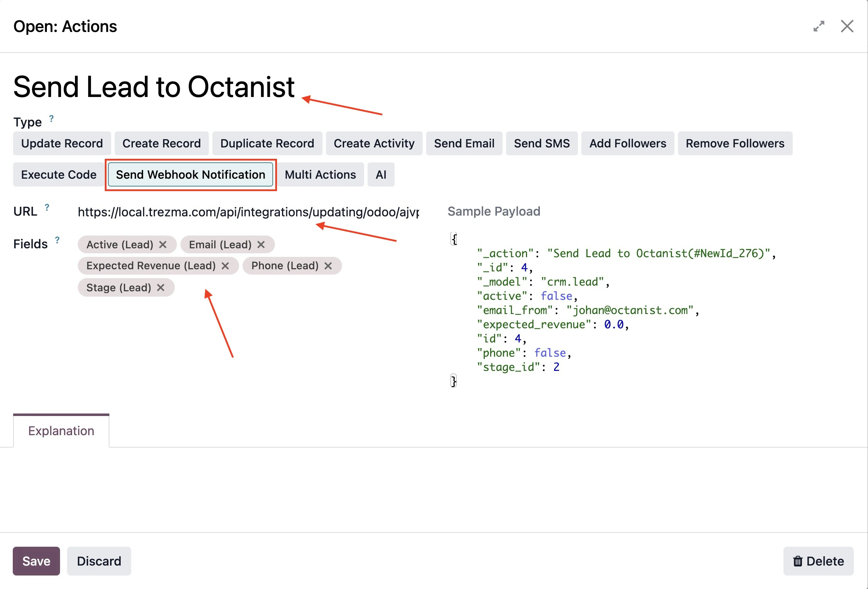
Task: Click the "phone": false payload line
Action: [524, 353]
